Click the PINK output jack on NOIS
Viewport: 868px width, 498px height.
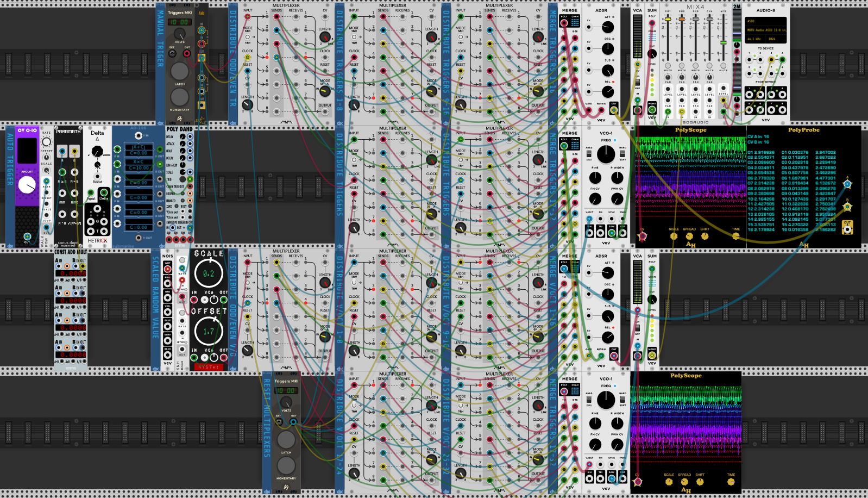click(x=168, y=283)
